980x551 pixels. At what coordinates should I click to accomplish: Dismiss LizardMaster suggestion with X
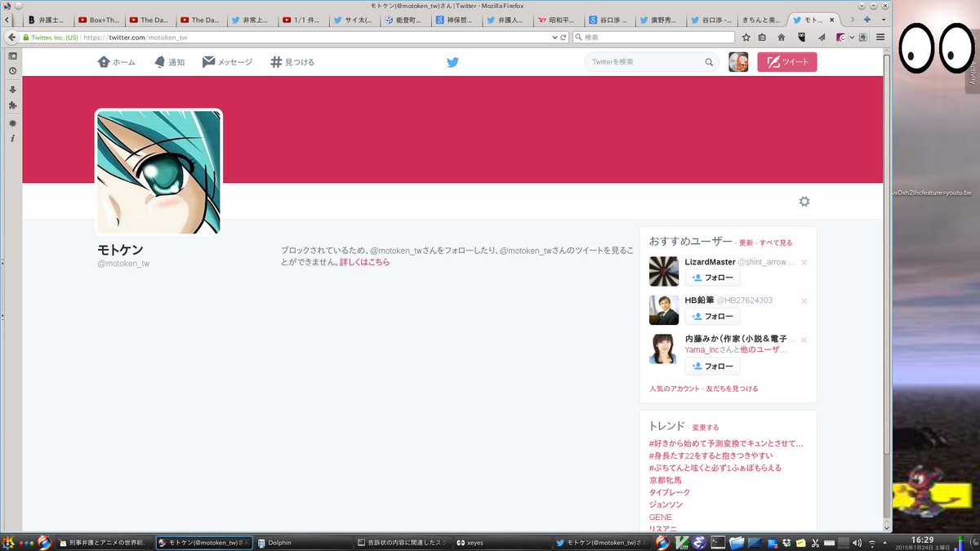804,262
